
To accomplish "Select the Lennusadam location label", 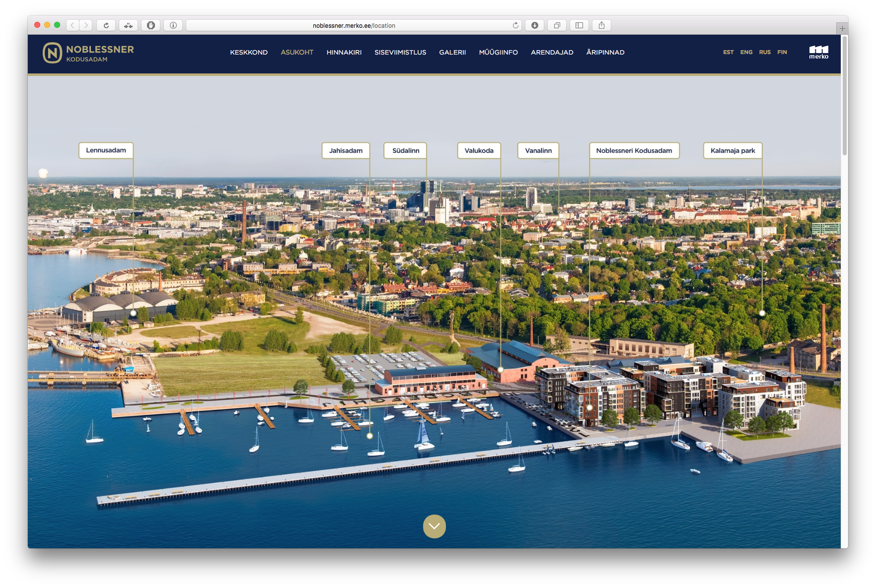I will pyautogui.click(x=106, y=150).
